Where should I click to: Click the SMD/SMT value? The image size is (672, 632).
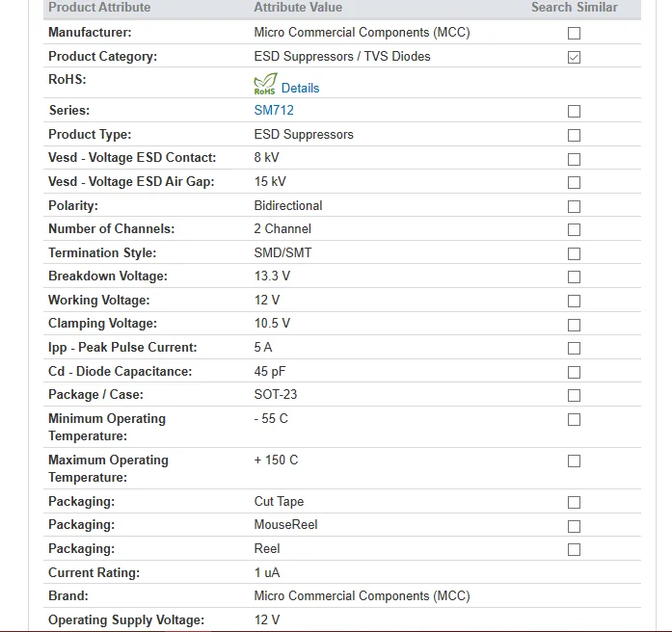click(x=282, y=252)
